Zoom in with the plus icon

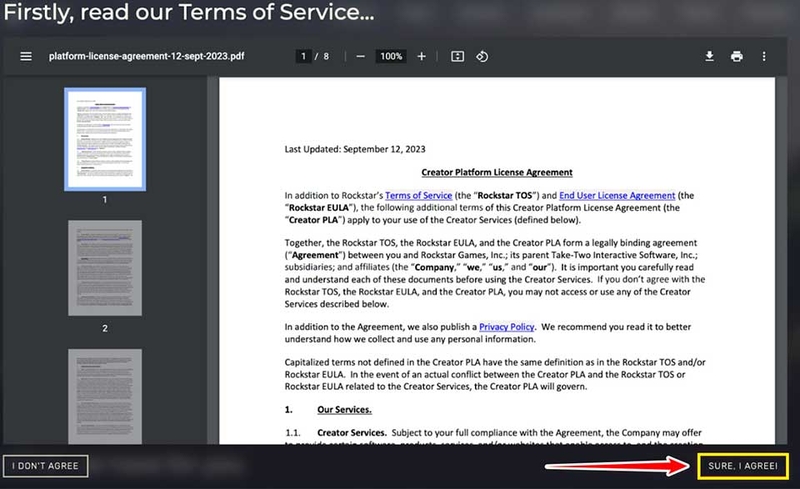pyautogui.click(x=421, y=56)
